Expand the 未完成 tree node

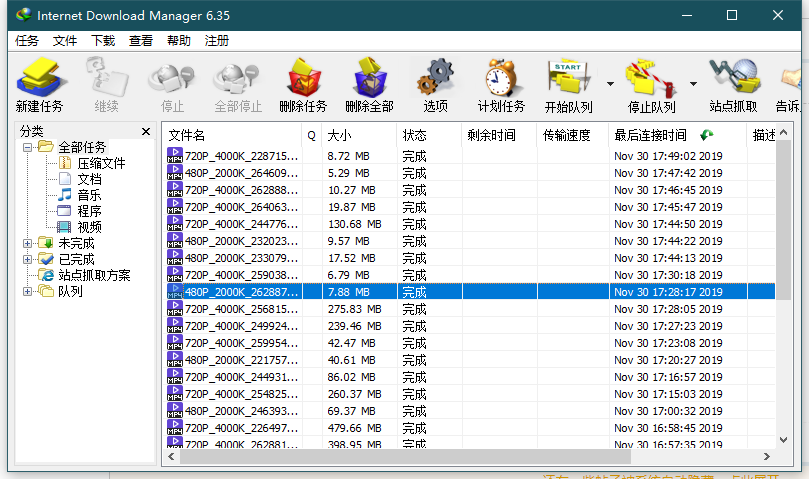click(27, 243)
